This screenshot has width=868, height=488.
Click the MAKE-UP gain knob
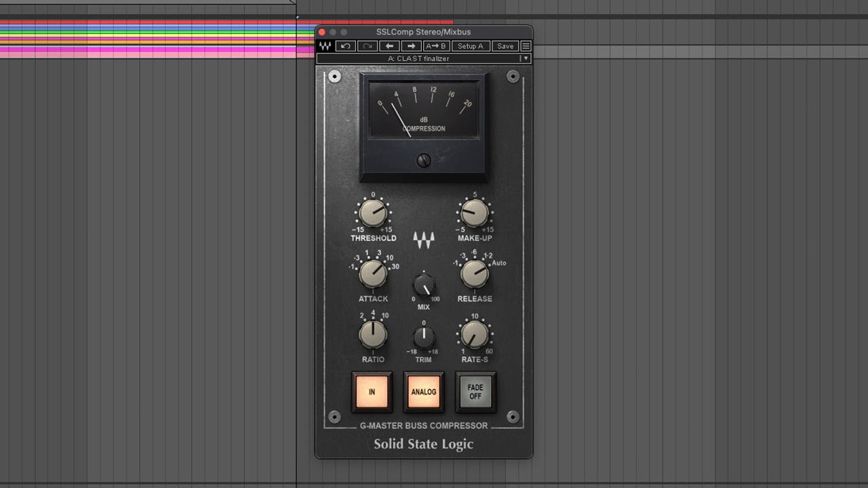(475, 213)
